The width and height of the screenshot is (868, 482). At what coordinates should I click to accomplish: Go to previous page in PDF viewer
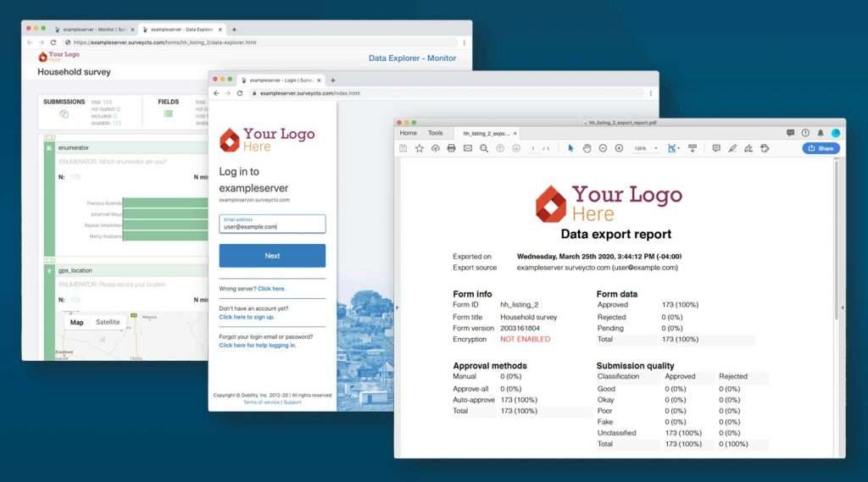click(x=500, y=148)
